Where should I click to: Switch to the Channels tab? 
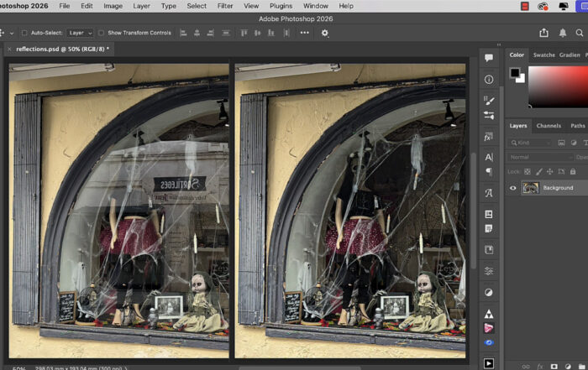[549, 126]
